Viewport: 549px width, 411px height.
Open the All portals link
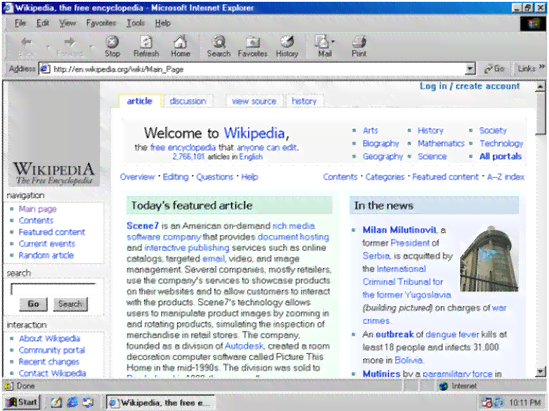coord(500,156)
